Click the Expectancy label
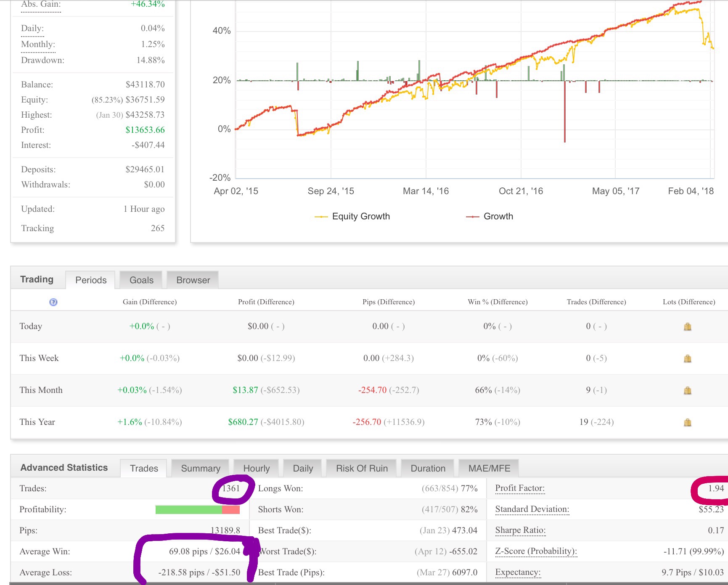 tap(518, 572)
